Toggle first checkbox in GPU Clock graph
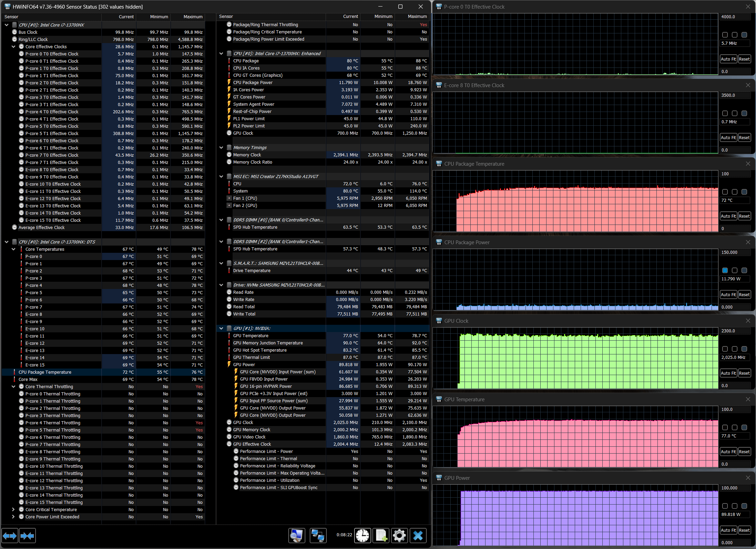 725,349
